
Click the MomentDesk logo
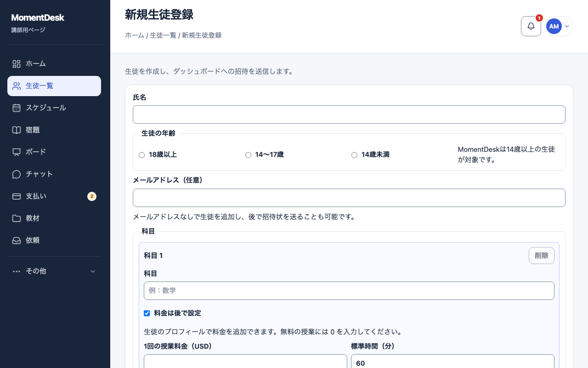pyautogui.click(x=38, y=17)
